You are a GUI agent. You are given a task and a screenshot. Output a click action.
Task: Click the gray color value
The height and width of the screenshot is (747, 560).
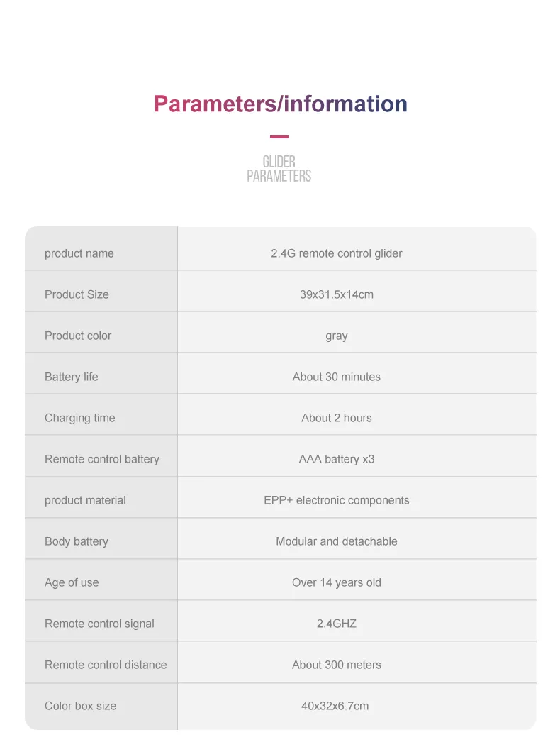336,336
